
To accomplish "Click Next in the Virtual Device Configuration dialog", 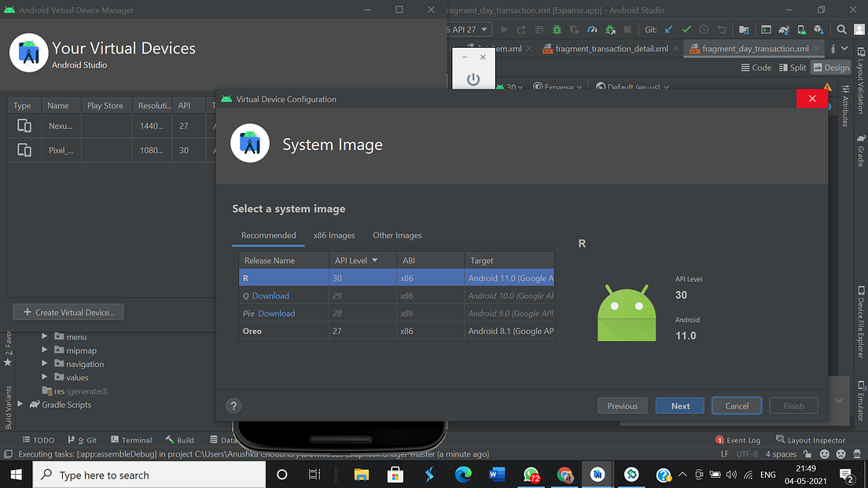I will pyautogui.click(x=679, y=405).
